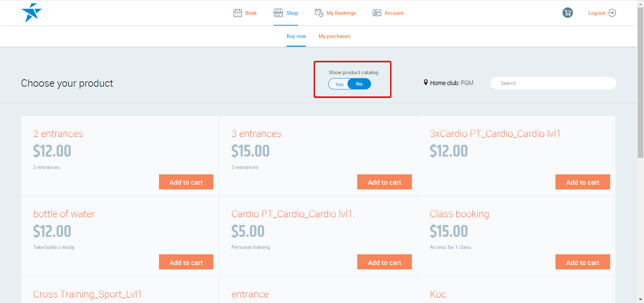Switch product catalog toggle to Yes
Screen dimensions: 644x303
click(x=339, y=84)
